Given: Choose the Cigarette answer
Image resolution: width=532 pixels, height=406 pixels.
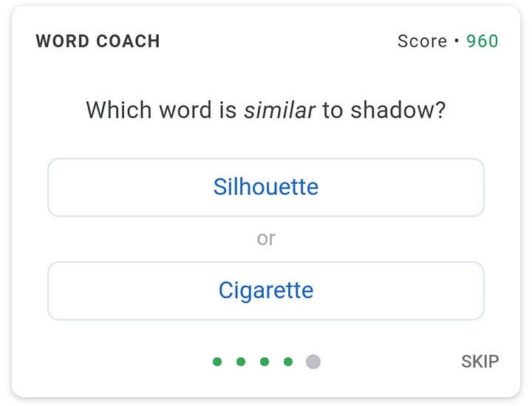Looking at the screenshot, I should pos(266,290).
